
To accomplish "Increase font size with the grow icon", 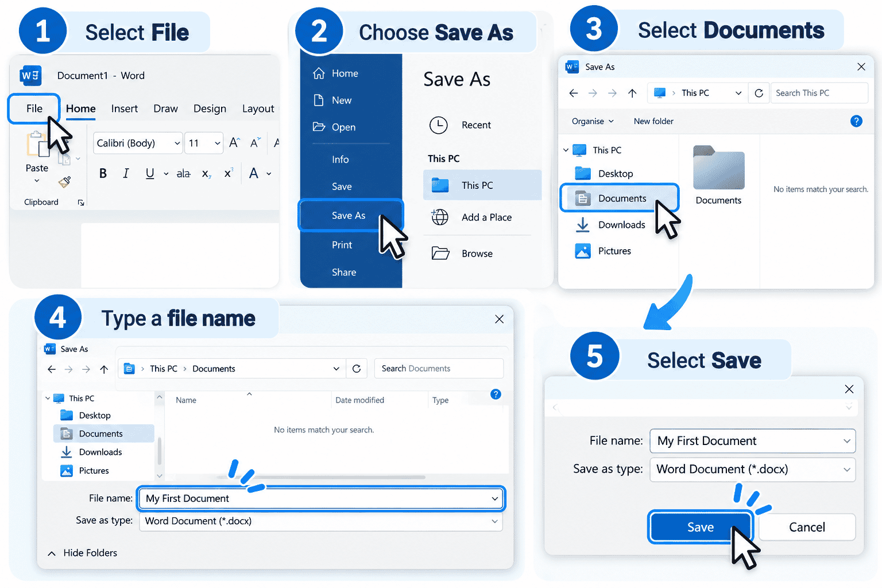I will point(235,142).
